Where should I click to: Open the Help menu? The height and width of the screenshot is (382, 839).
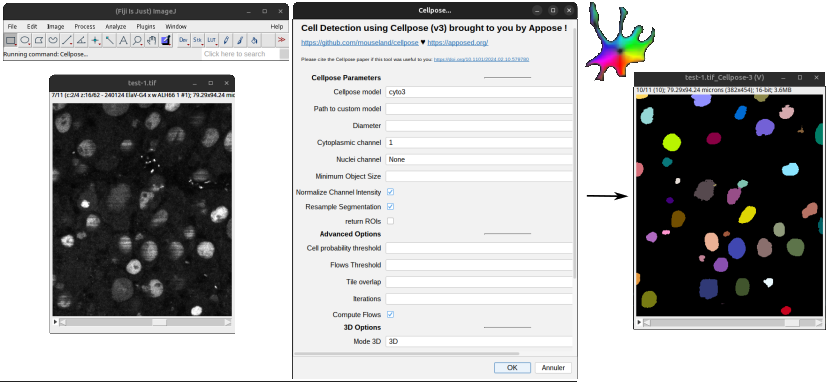tap(277, 26)
